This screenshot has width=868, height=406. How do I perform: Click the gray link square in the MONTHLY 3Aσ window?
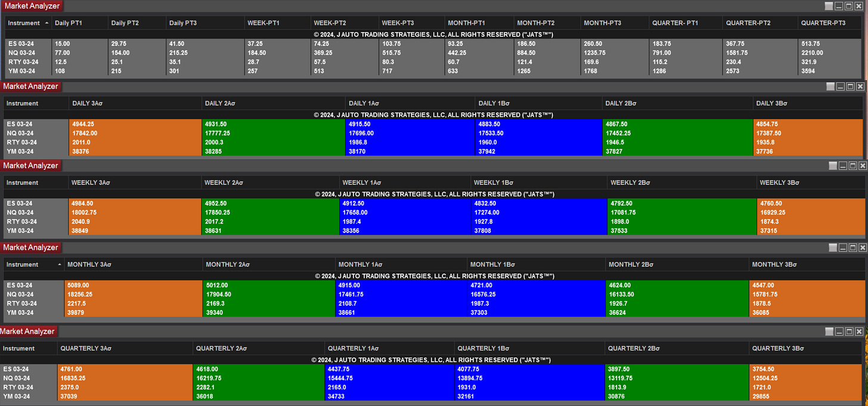832,247
